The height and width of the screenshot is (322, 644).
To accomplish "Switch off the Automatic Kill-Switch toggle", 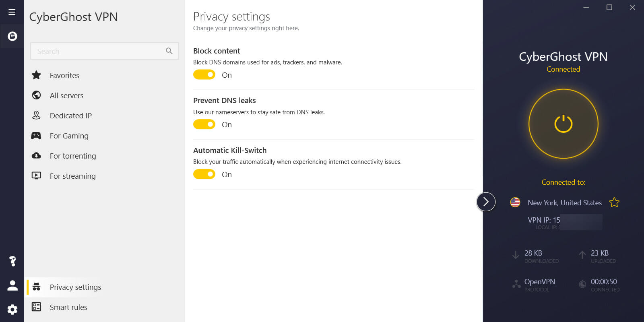I will [x=204, y=174].
